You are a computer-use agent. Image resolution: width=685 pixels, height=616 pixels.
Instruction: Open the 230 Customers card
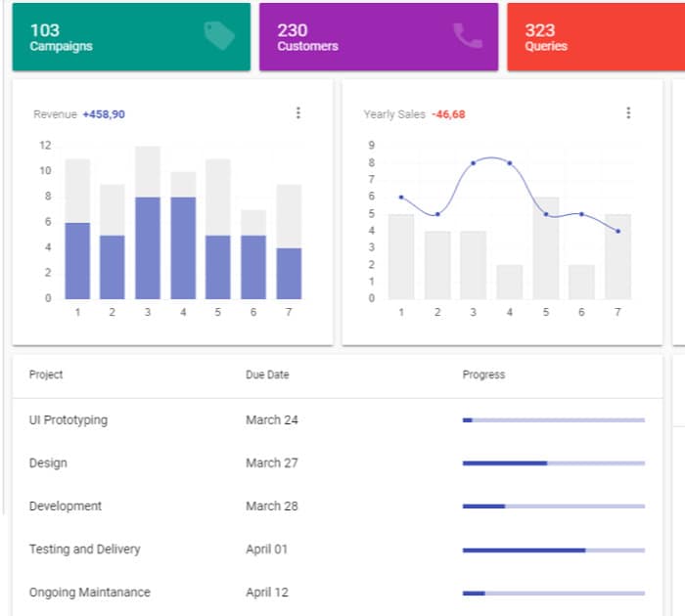378,37
